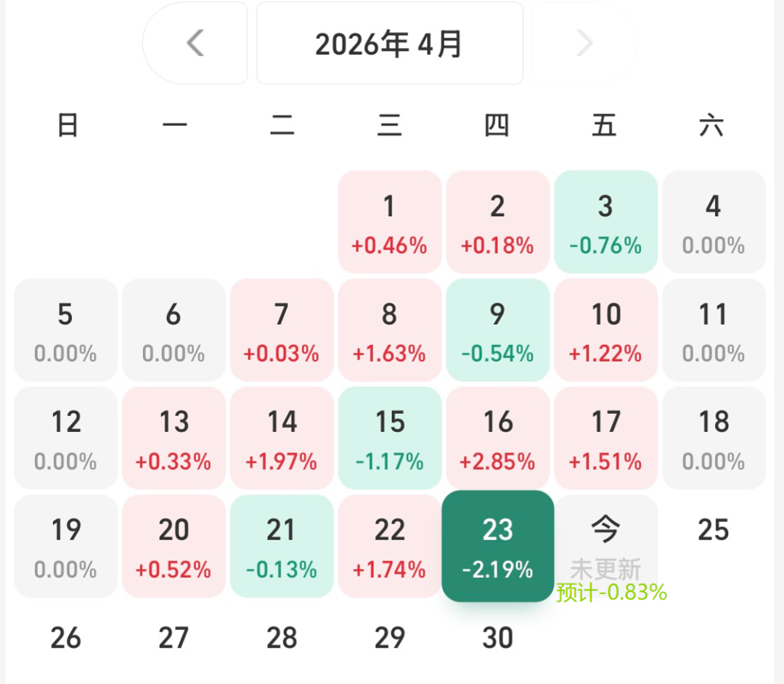This screenshot has width=784, height=684.
Task: Select April 5 day cell
Action: (65, 330)
